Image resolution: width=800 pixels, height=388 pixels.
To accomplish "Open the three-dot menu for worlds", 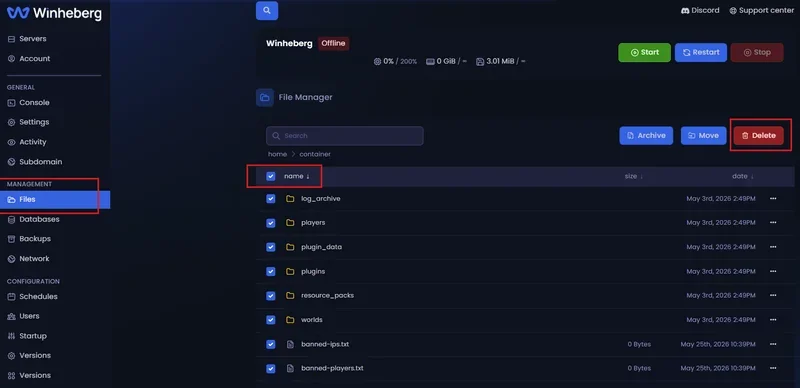I will click(x=773, y=320).
